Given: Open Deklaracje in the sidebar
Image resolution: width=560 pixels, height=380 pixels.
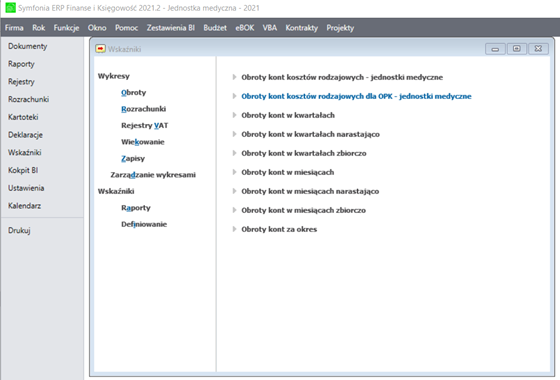Looking at the screenshot, I should (x=25, y=135).
